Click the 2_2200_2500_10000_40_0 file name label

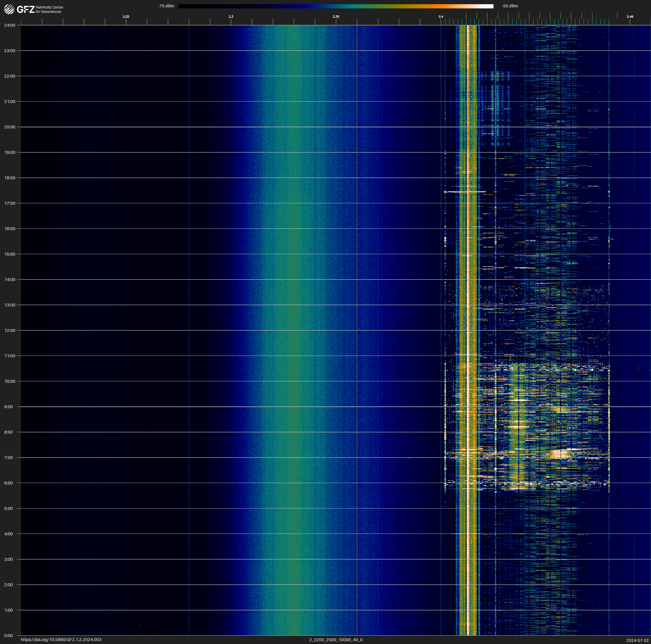tap(336, 640)
